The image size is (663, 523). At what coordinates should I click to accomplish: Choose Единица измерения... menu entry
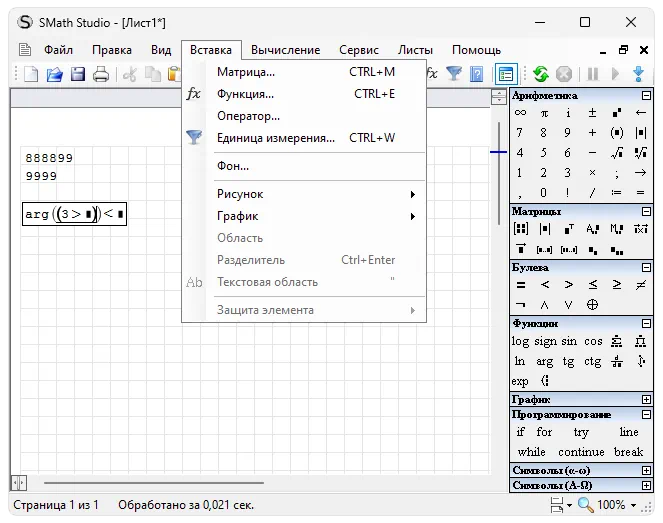(304, 138)
